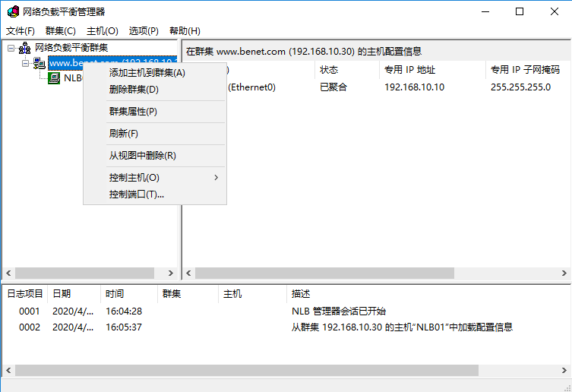The height and width of the screenshot is (392, 572).
Task: Open the 主机(O) menu
Action: point(102,31)
